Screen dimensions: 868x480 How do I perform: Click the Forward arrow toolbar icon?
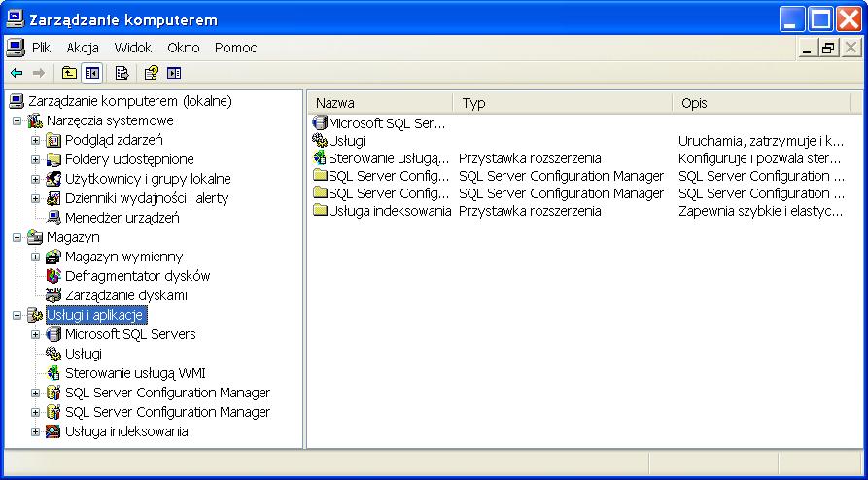click(x=39, y=73)
